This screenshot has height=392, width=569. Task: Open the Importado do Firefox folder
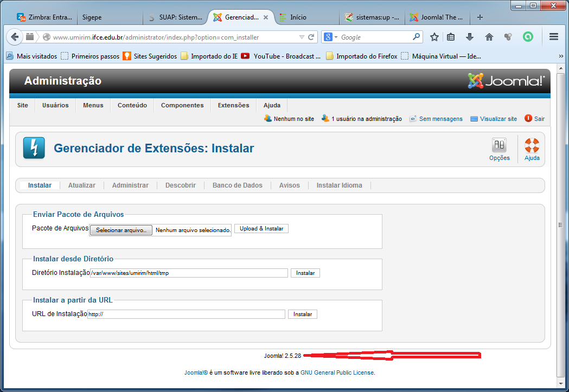click(x=361, y=56)
